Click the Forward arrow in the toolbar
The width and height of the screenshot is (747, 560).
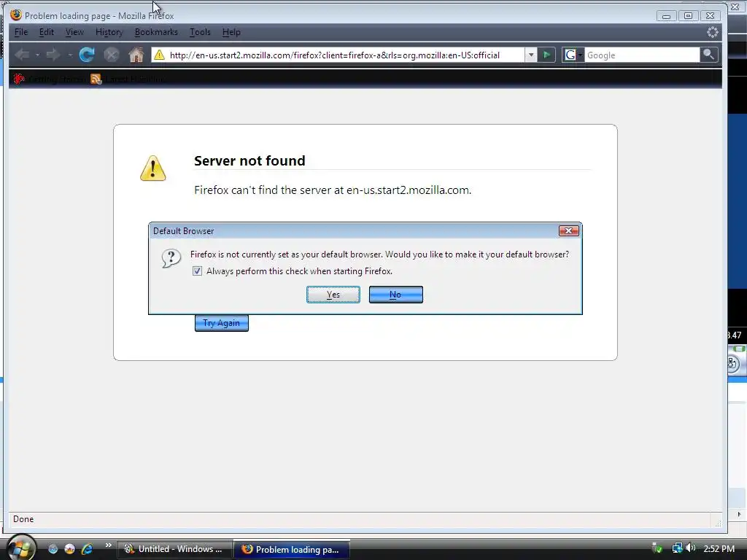(53, 55)
